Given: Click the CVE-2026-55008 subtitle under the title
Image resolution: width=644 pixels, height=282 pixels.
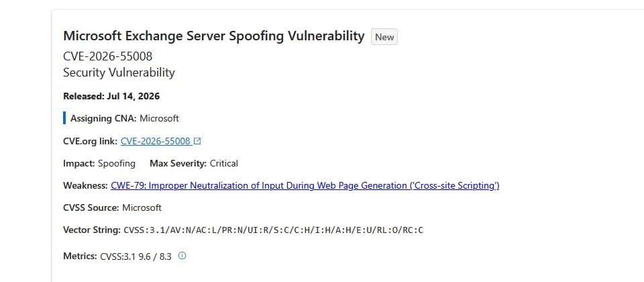Looking at the screenshot, I should click(x=107, y=56).
